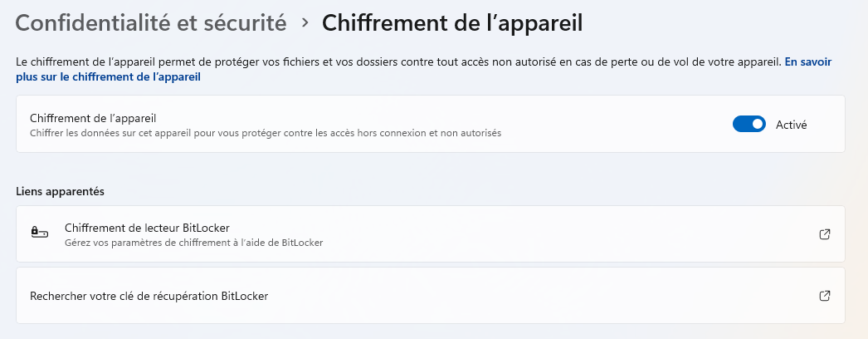The height and width of the screenshot is (339, 868).
Task: Click 'Gérez vos paramètres de chiffrement' subtext
Action: click(x=193, y=243)
